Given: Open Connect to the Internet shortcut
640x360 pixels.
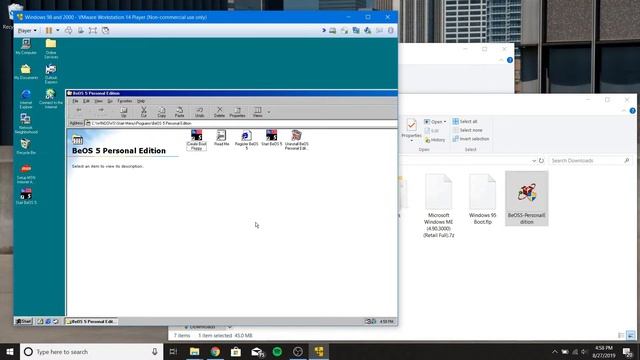Looking at the screenshot, I should [x=51, y=98].
